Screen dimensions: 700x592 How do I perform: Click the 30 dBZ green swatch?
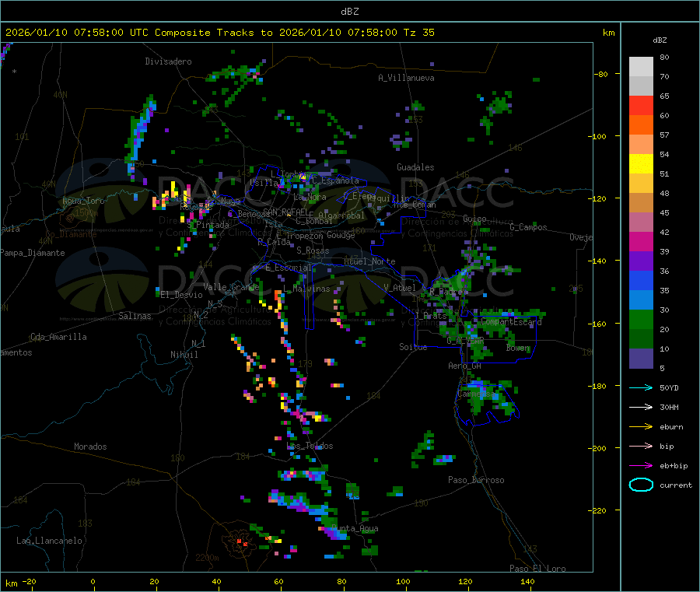641,319
